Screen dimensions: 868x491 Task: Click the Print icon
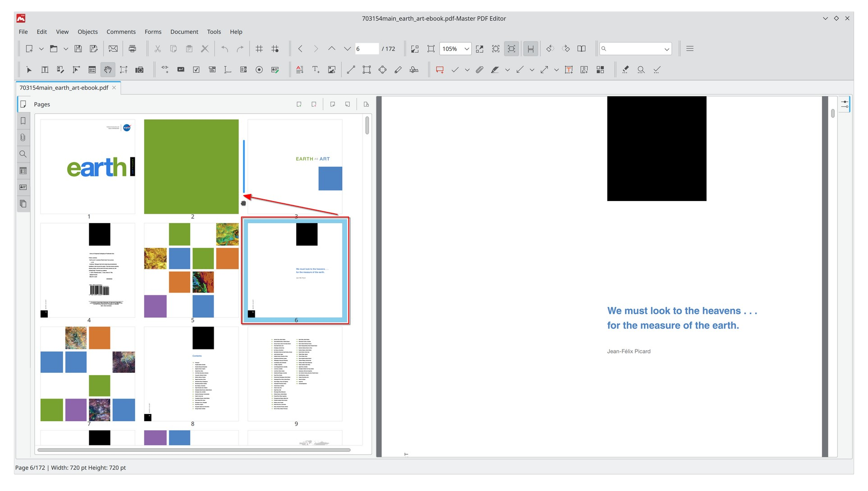point(132,49)
